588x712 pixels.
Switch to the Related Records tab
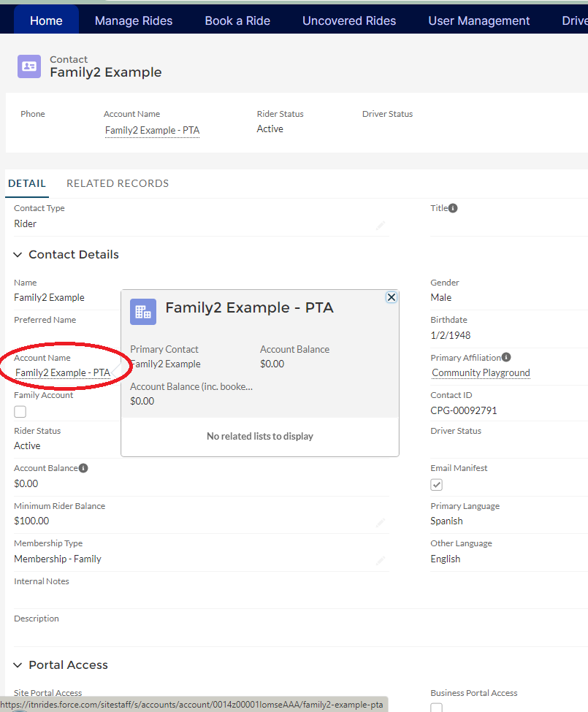tap(118, 183)
